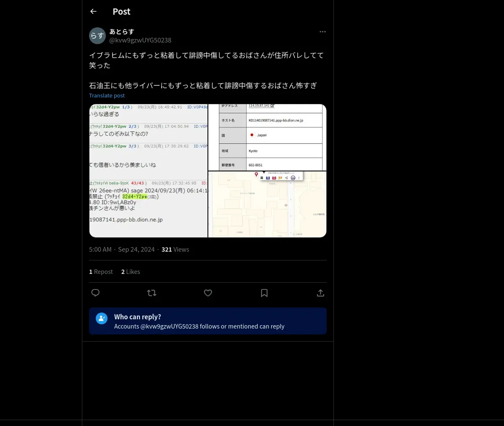This screenshot has width=504, height=426.
Task: Open the @kvw9gzwUYG50238 handle under the name
Action: click(x=140, y=40)
